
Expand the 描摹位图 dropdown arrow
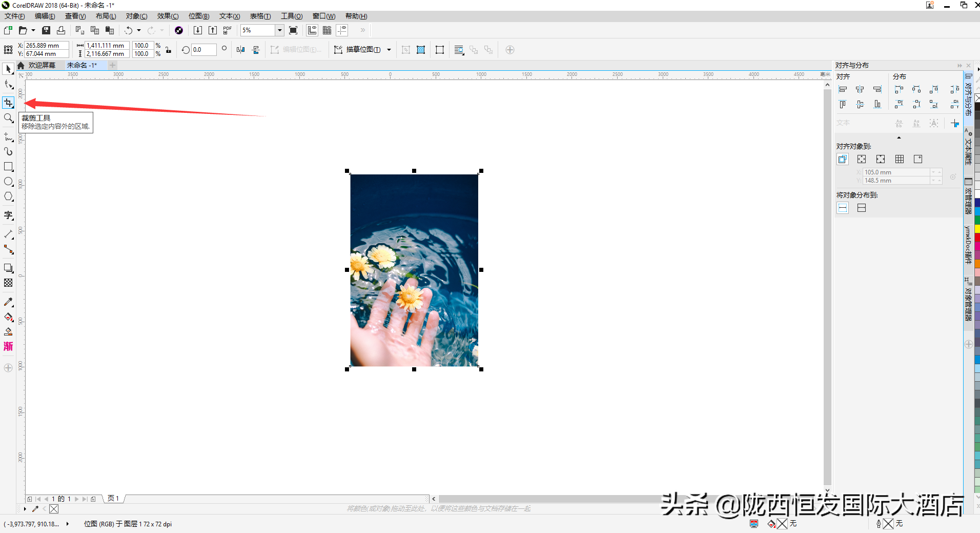tap(389, 50)
